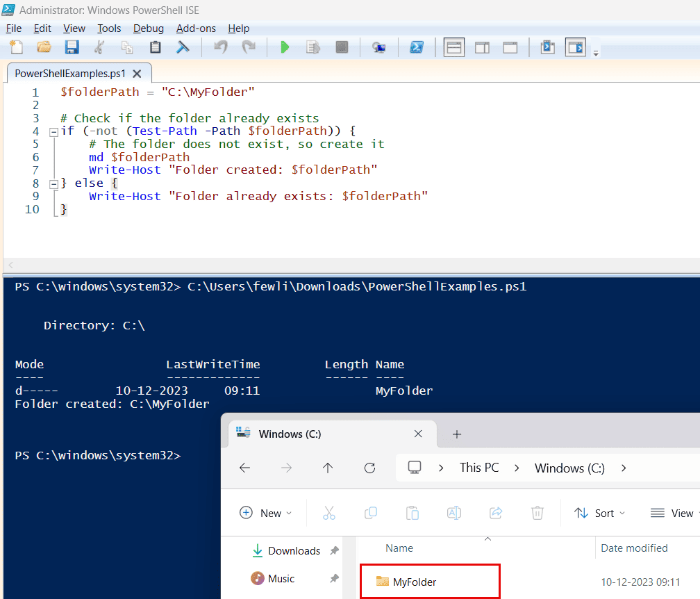Start PowerShell.exe console icon

[417, 47]
